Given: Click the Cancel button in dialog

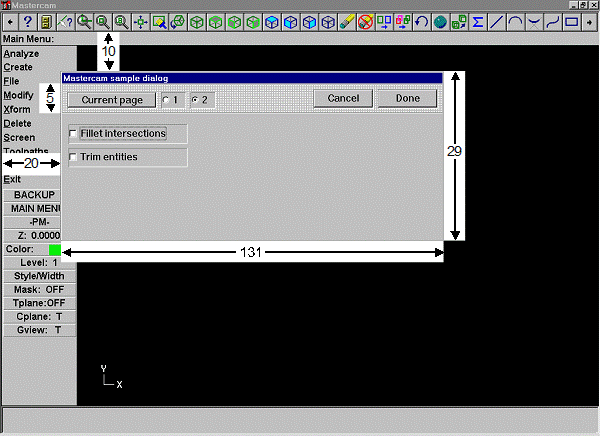Looking at the screenshot, I should (343, 99).
